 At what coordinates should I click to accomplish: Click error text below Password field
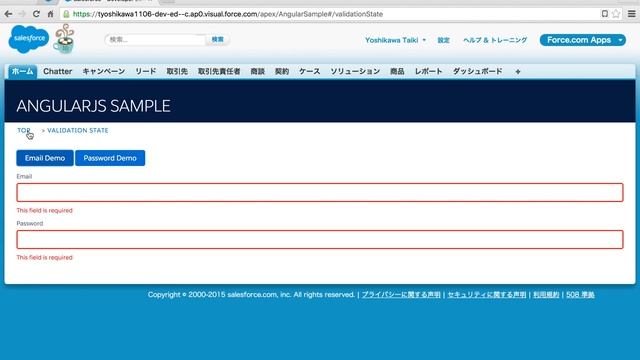click(x=44, y=258)
